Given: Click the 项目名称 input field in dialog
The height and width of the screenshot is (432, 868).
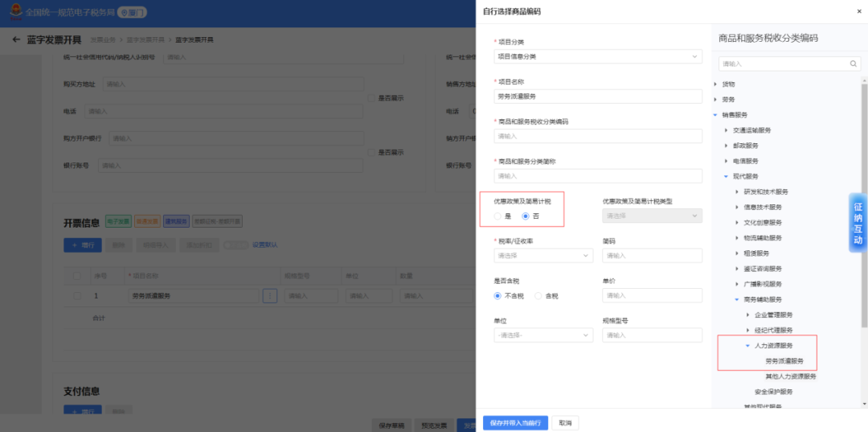Looking at the screenshot, I should pyautogui.click(x=598, y=96).
